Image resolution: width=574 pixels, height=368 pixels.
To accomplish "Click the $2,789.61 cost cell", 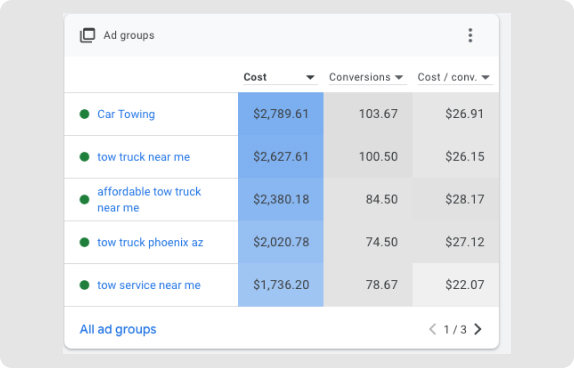I will (281, 114).
